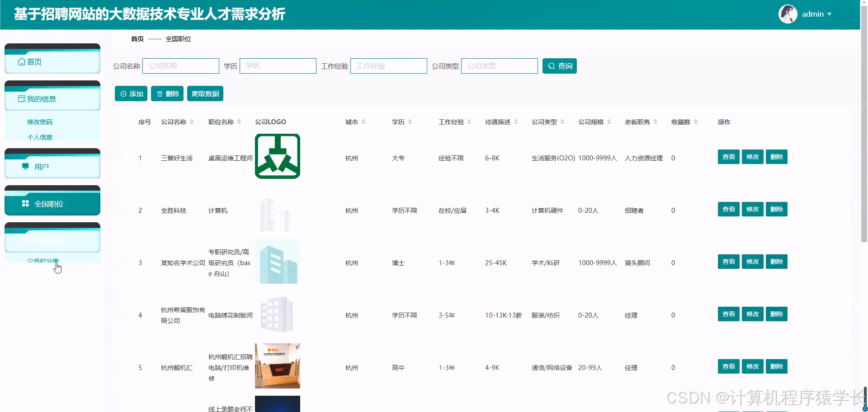This screenshot has height=412, width=868.
Task: Open 个人信息 from sidebar menu
Action: (40, 137)
